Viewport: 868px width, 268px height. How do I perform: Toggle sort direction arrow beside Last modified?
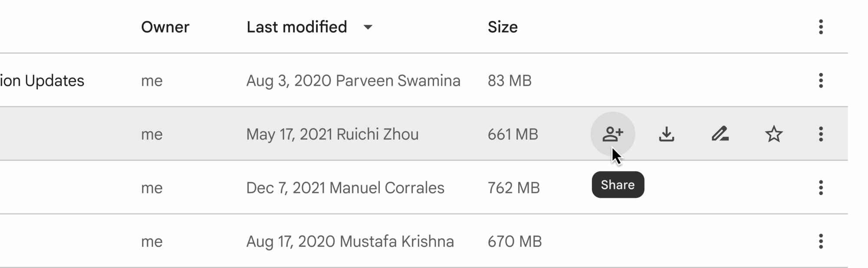[368, 27]
